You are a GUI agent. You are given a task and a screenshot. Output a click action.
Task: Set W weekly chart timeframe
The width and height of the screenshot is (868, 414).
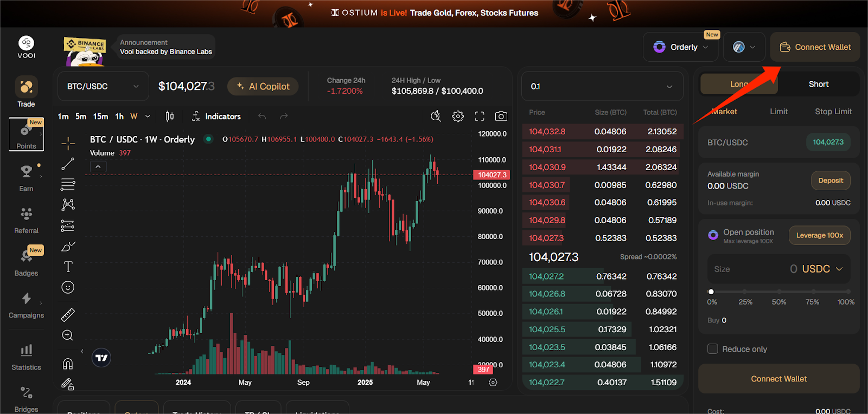134,116
